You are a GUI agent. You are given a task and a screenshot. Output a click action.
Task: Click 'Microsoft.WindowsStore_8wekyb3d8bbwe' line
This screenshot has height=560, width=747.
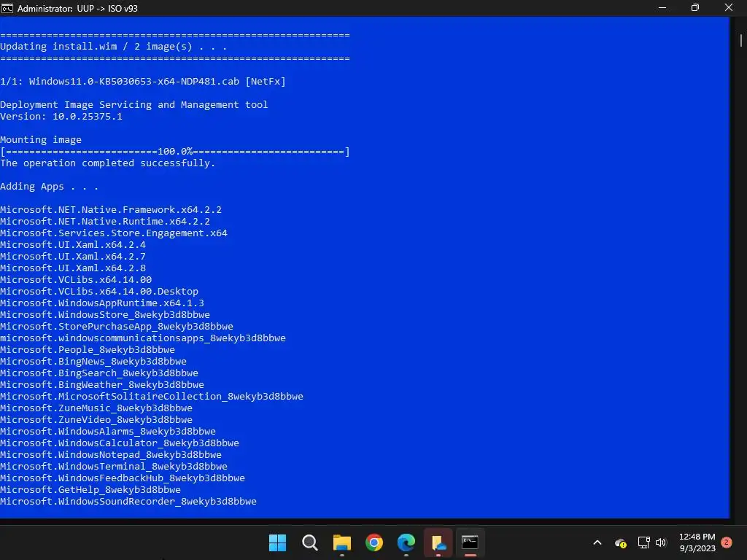click(105, 315)
